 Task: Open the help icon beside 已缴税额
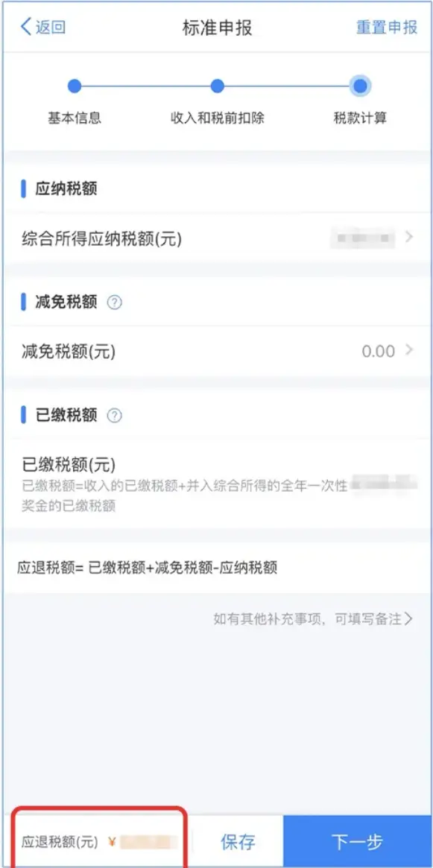click(x=113, y=415)
